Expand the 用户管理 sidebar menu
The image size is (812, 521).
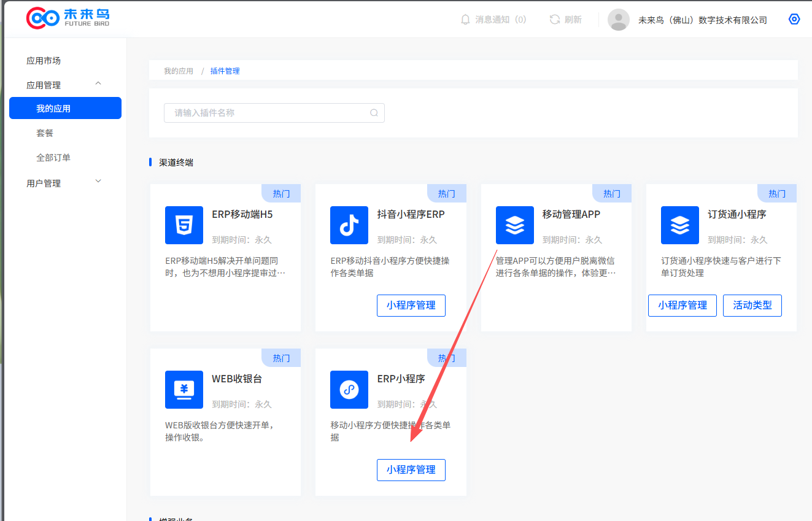coord(98,182)
